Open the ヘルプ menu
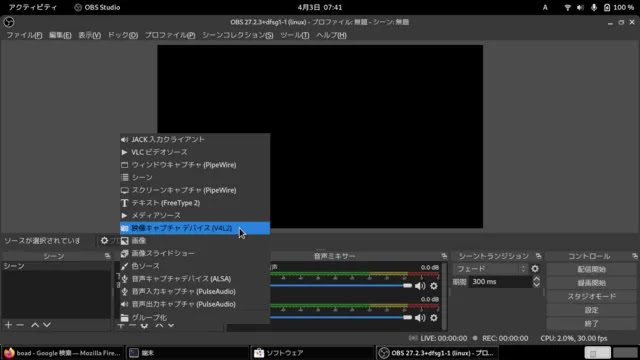The height and width of the screenshot is (360, 640). tap(331, 35)
